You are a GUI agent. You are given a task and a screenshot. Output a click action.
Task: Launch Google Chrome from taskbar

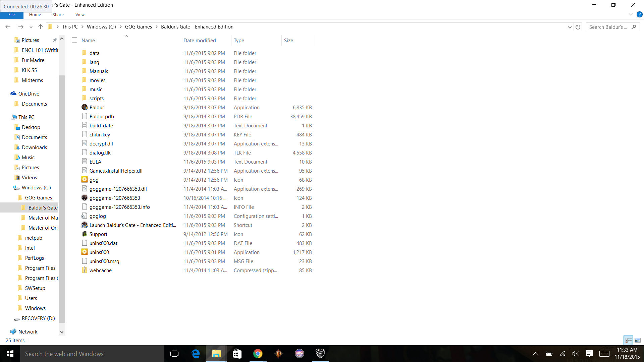[258, 354]
